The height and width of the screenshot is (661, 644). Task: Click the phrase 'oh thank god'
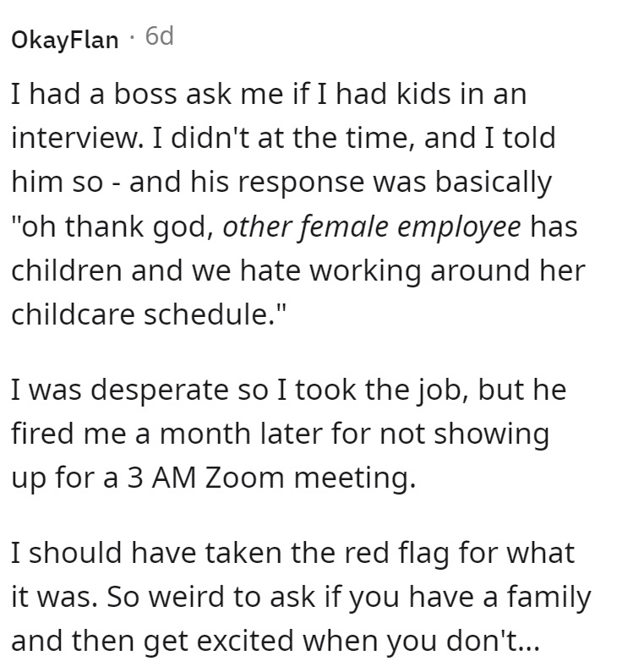[x=117, y=227]
